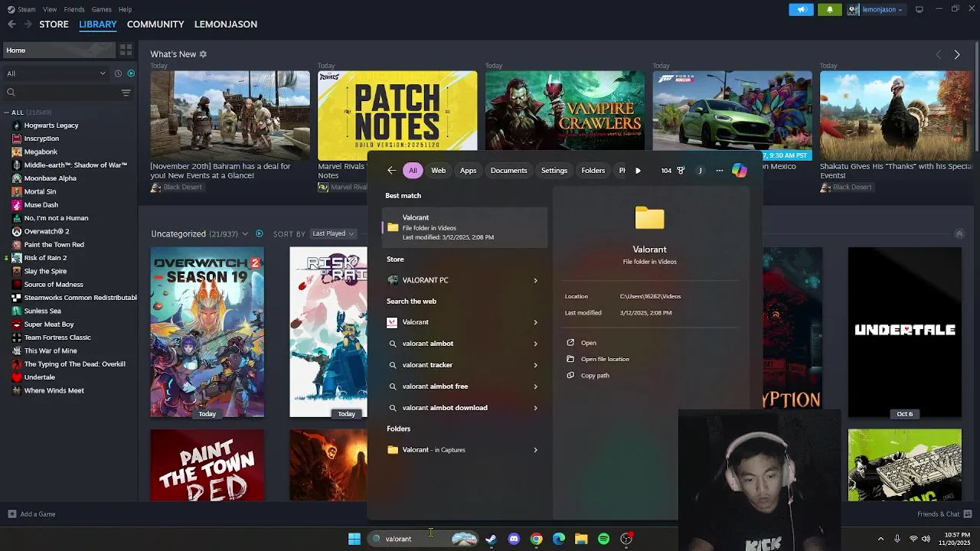The image size is (980, 551).
Task: Switch Steam to Big Picture mode icon
Action: (x=919, y=9)
